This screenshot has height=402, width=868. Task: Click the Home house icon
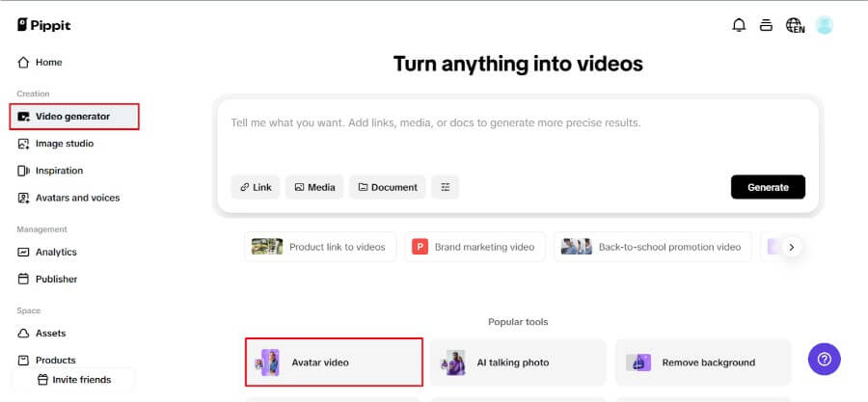coord(23,63)
